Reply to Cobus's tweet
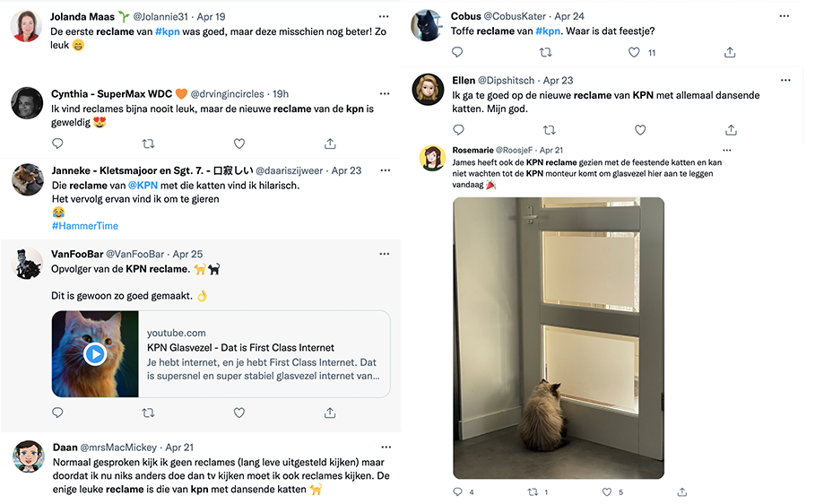 (x=458, y=53)
